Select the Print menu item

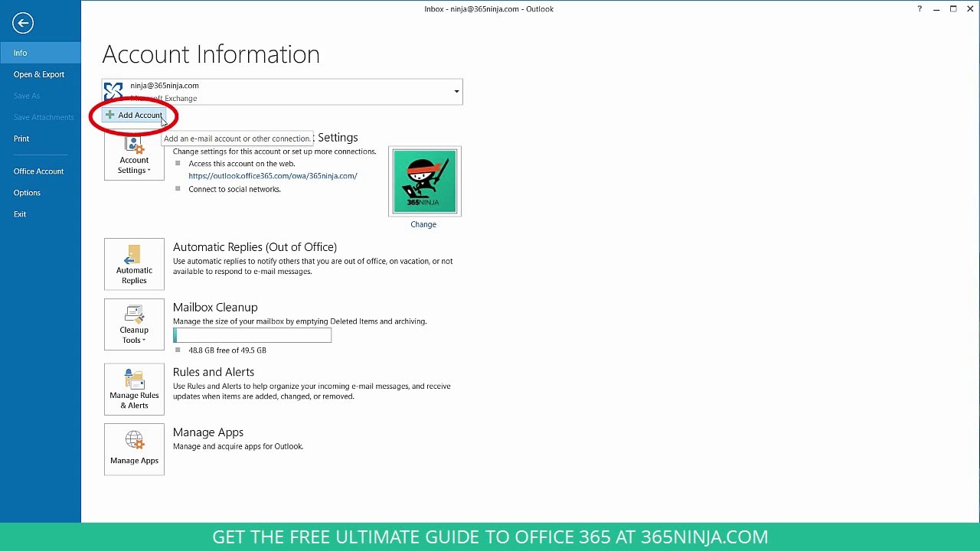(40, 139)
